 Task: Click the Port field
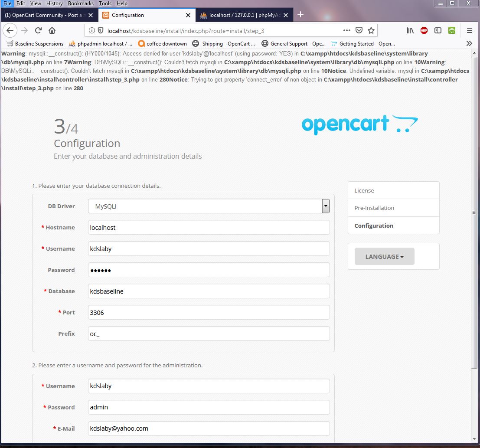tap(209, 312)
